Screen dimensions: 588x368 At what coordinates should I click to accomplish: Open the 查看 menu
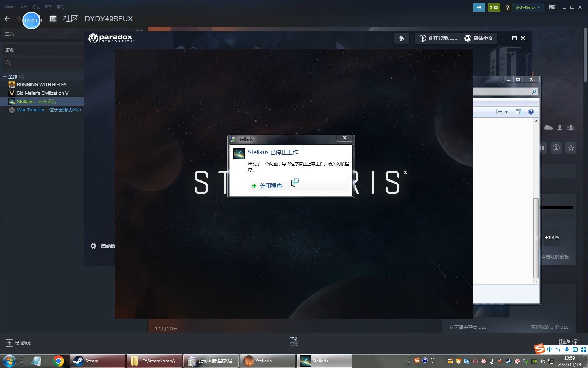click(23, 7)
